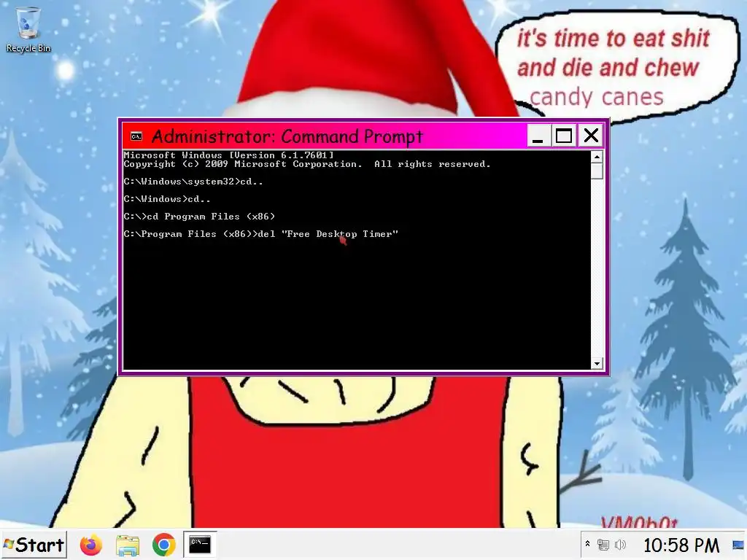Close the Administrator: Command Prompt window

[x=591, y=136]
